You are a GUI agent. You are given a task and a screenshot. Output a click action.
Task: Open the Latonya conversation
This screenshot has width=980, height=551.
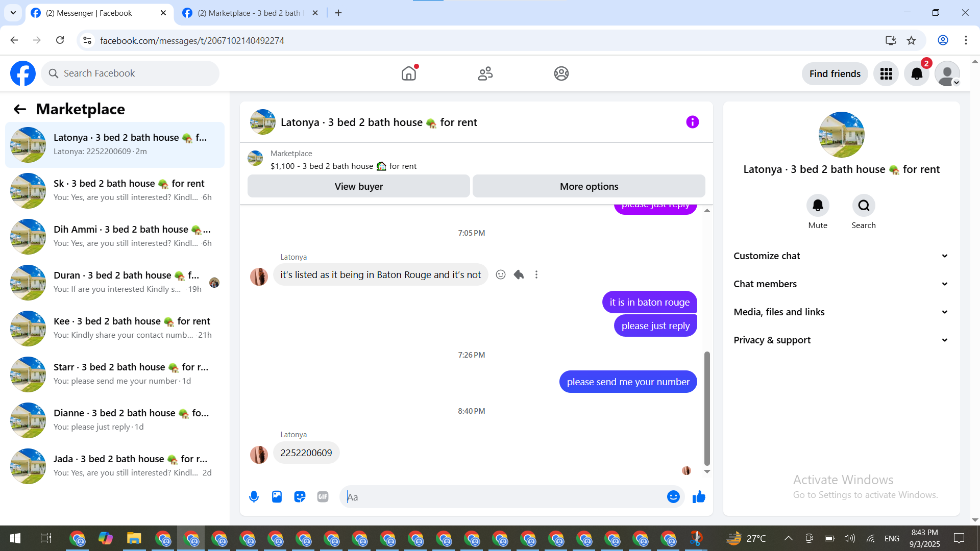click(x=115, y=145)
